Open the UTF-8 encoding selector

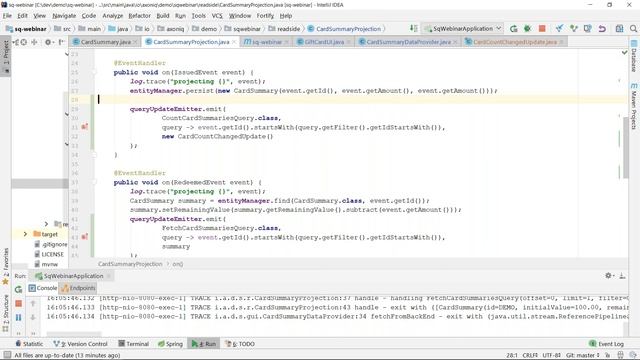pyautogui.click(x=551, y=355)
